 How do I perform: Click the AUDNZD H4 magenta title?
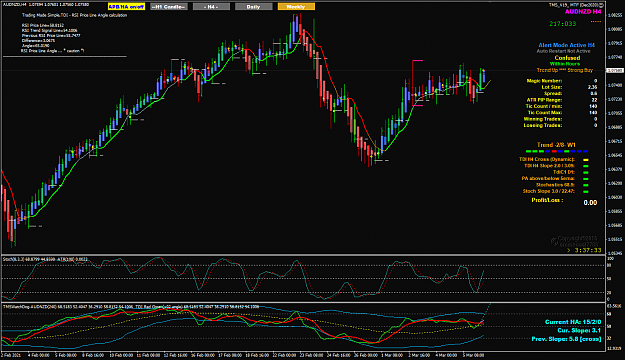click(583, 12)
